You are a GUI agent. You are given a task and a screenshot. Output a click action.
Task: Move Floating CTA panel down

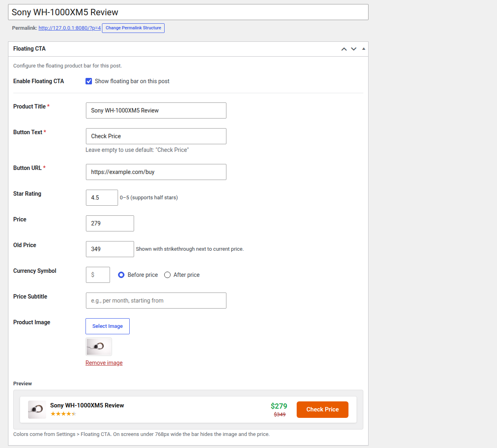tap(354, 49)
